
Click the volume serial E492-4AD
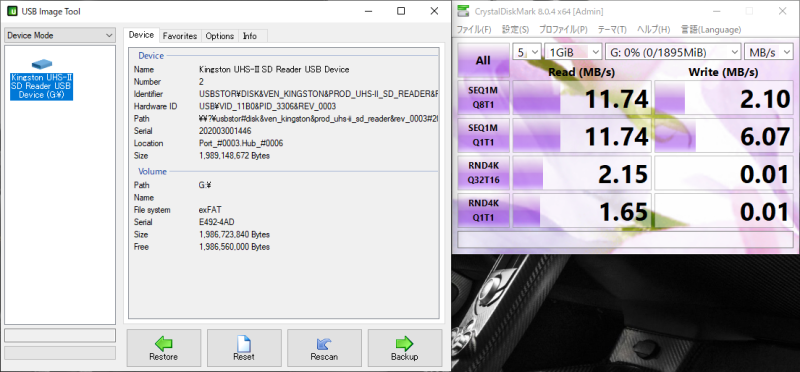(216, 222)
